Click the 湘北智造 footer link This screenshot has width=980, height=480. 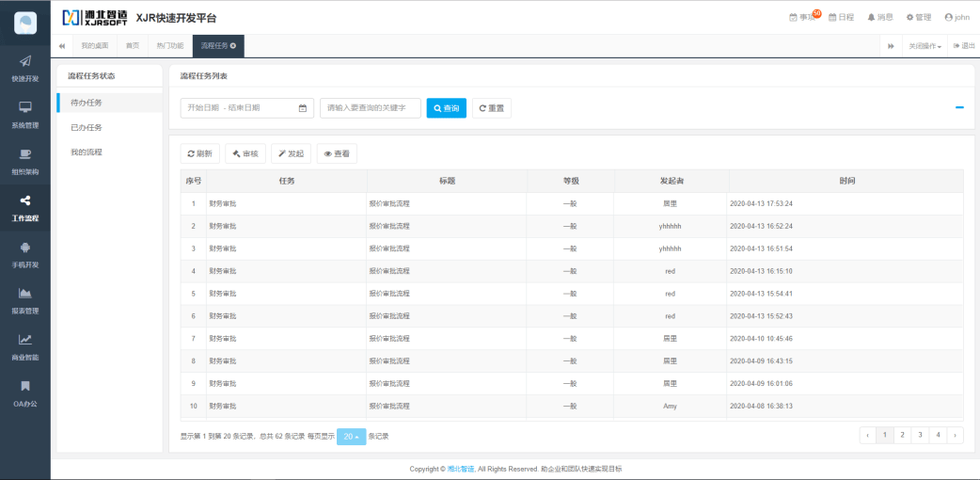click(461, 469)
